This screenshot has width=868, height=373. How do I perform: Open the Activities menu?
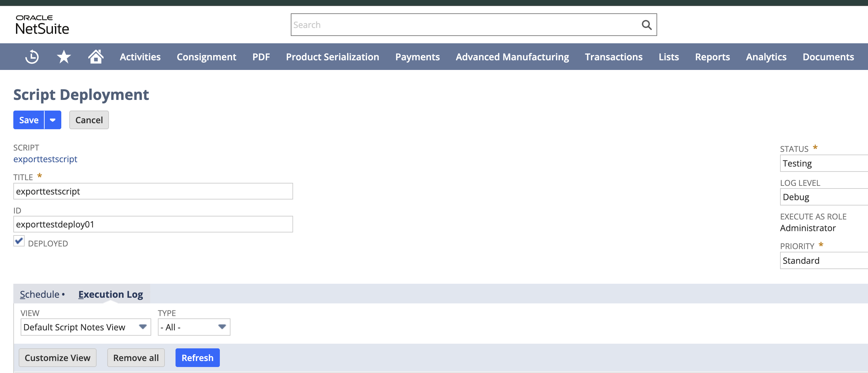(x=140, y=57)
